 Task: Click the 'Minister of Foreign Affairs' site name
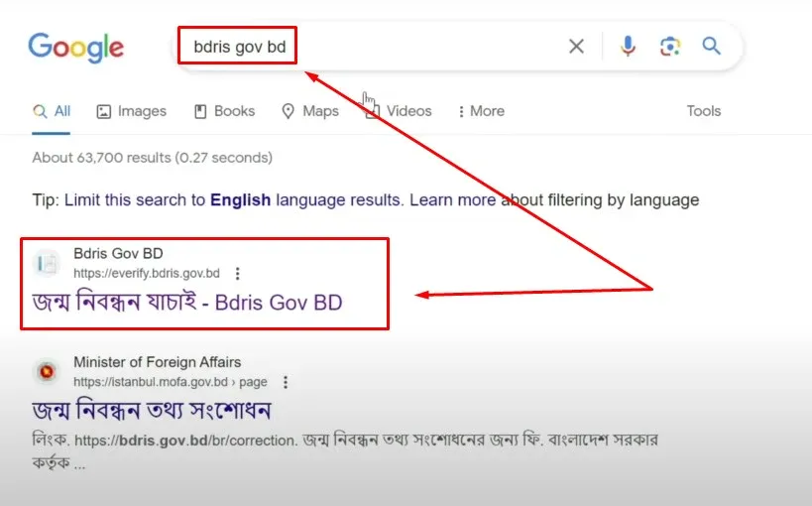[158, 362]
